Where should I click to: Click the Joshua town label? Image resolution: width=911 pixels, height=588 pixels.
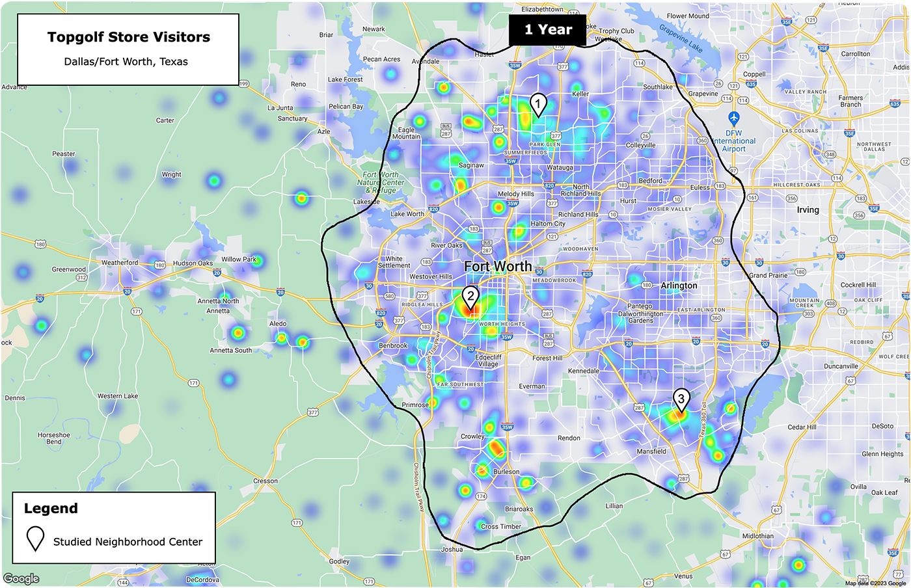pyautogui.click(x=452, y=550)
